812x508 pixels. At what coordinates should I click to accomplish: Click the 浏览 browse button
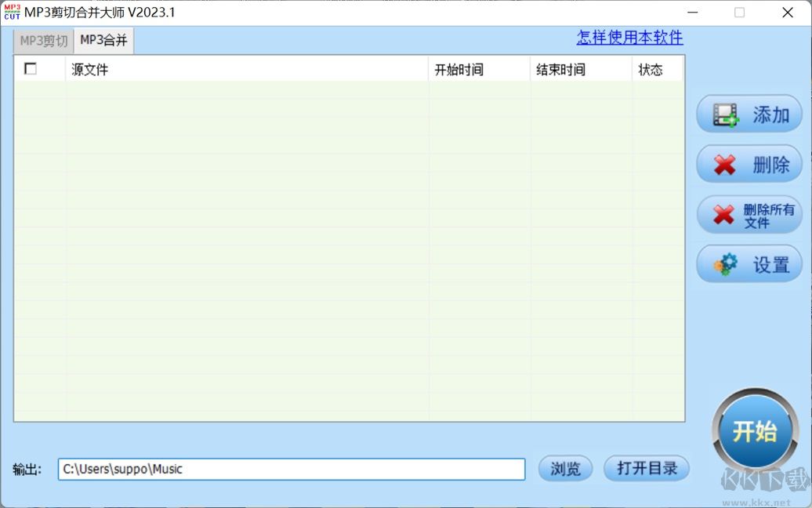(565, 469)
